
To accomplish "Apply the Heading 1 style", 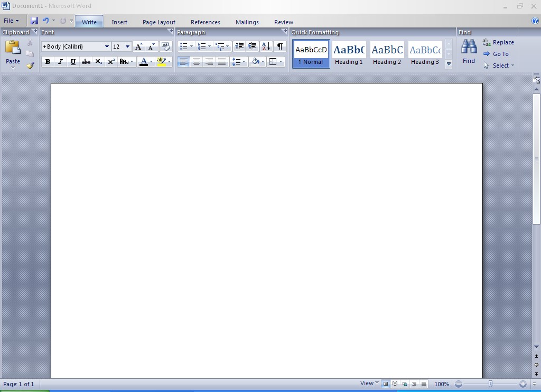I will coord(349,54).
